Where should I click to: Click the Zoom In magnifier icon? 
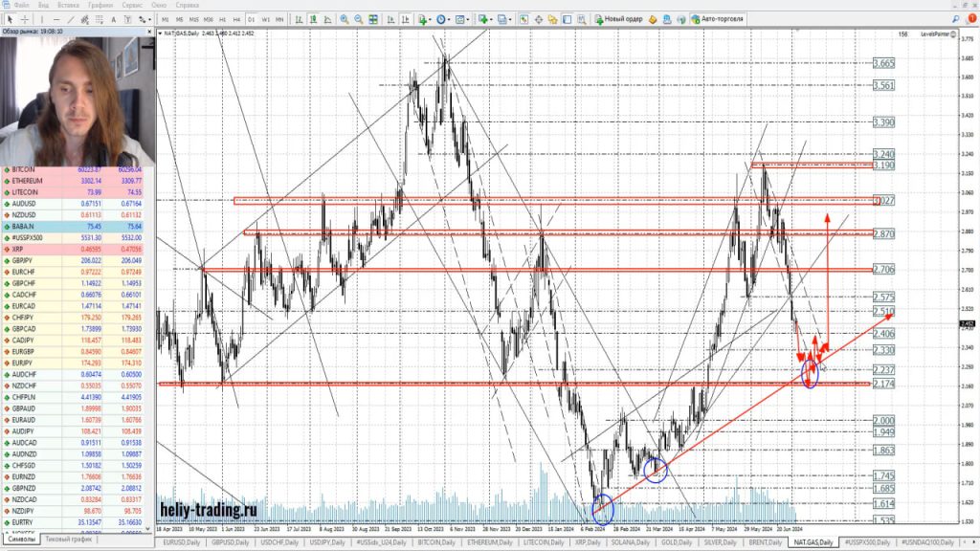click(x=345, y=19)
